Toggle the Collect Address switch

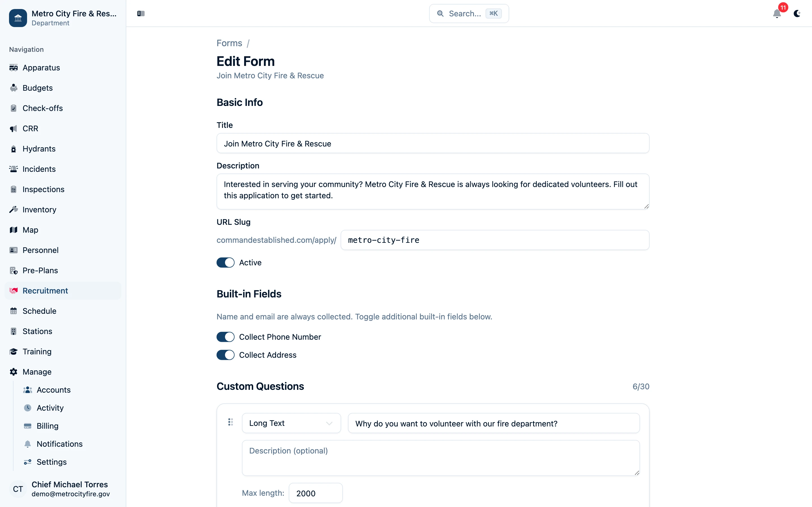click(x=226, y=355)
